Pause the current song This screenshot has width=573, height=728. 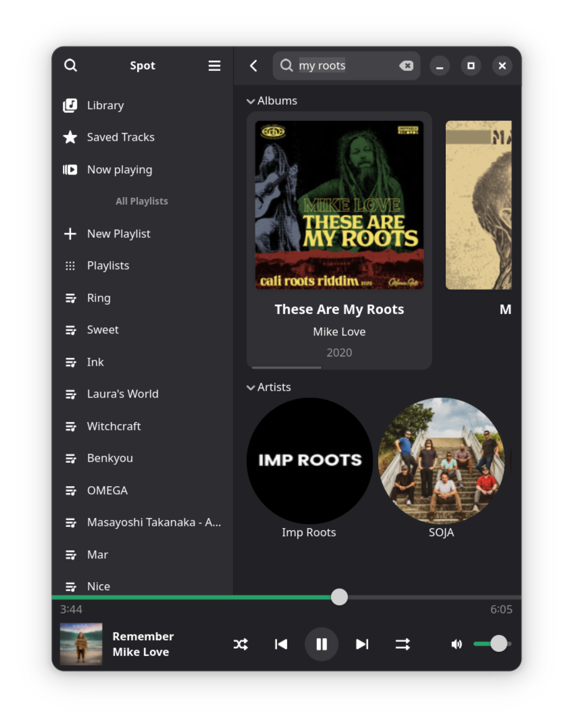click(x=322, y=644)
